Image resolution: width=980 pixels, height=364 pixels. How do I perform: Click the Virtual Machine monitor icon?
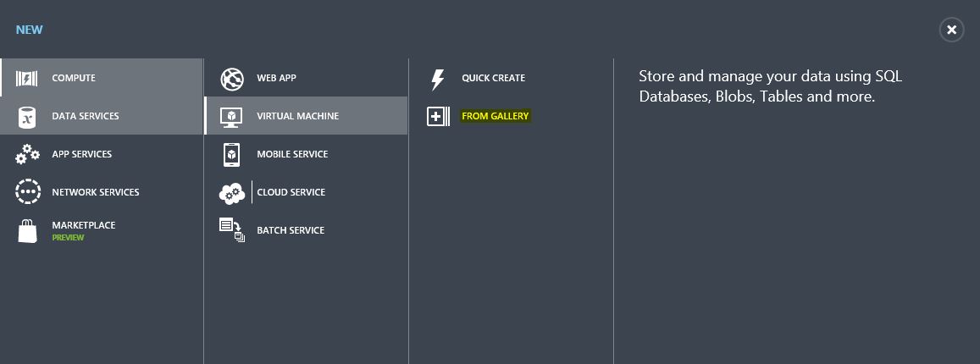[232, 117]
